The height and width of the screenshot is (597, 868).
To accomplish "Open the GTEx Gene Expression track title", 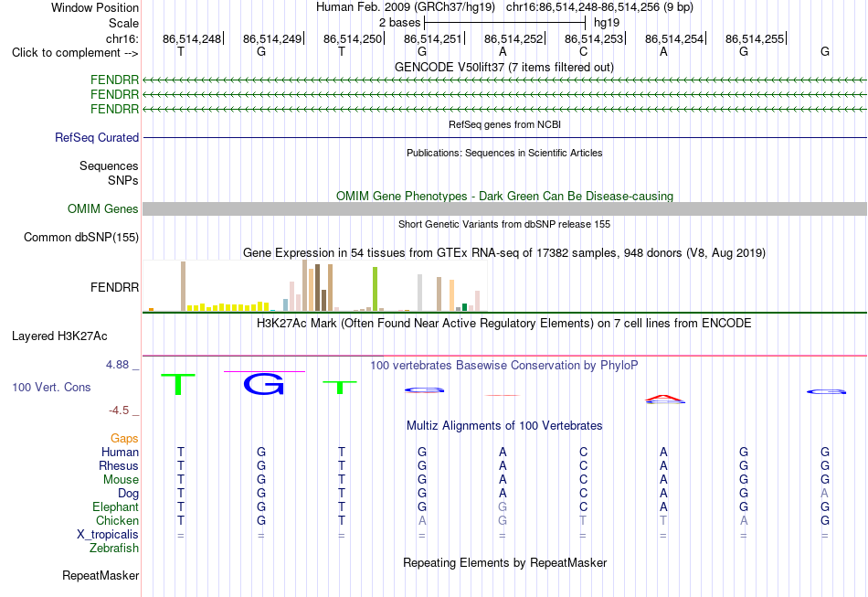I will pyautogui.click(x=504, y=253).
